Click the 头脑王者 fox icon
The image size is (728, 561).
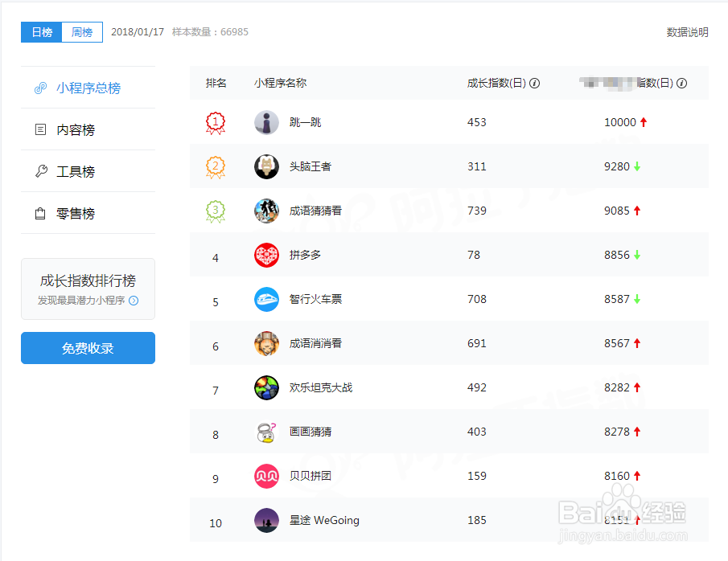coord(266,166)
